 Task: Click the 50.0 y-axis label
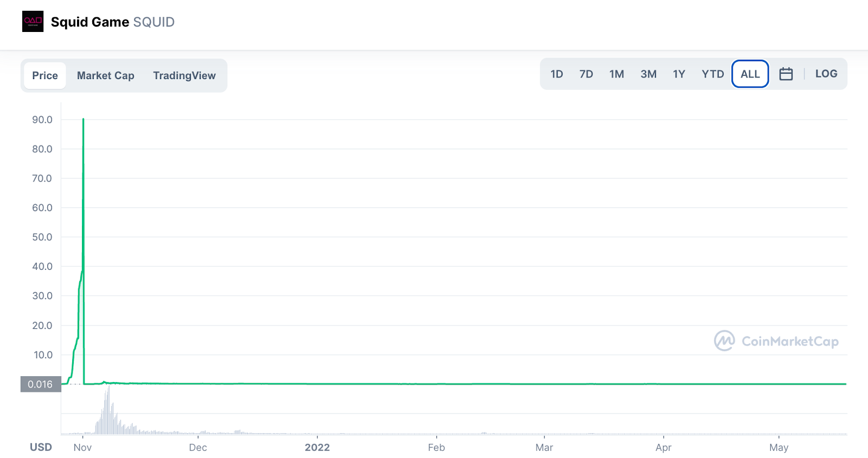42,237
